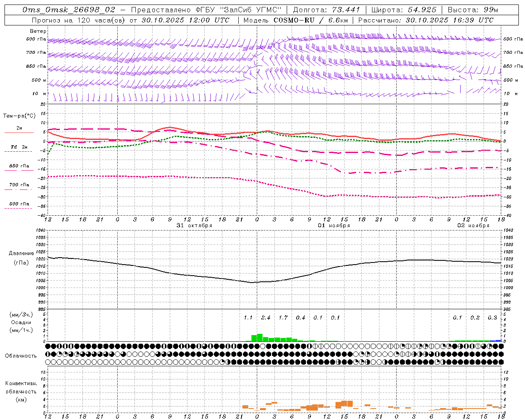This screenshot has height=420, width=525.
Task: Select the text Предоставлено ФГБУ "ЗапСиб УГМС"
Action: coord(205,10)
